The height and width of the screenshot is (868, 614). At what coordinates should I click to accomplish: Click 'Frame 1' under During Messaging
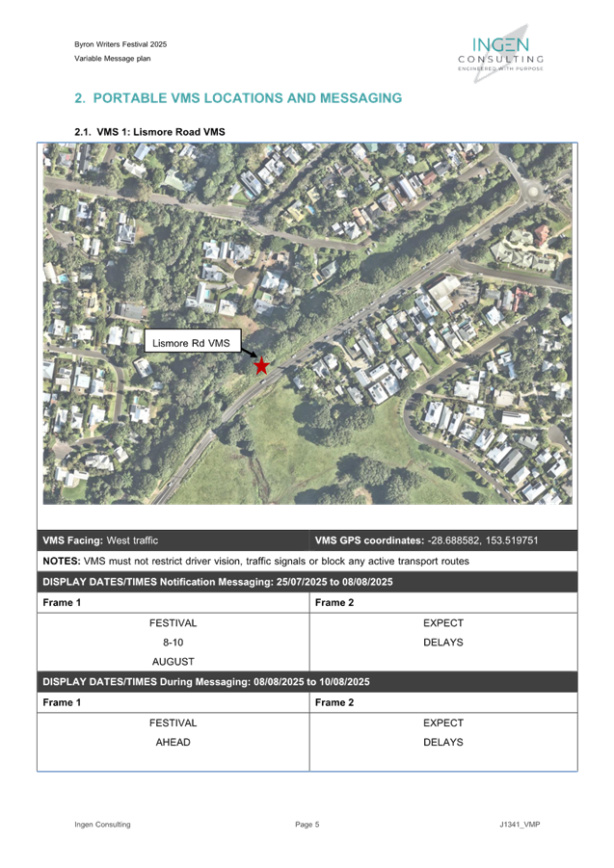pyautogui.click(x=62, y=702)
